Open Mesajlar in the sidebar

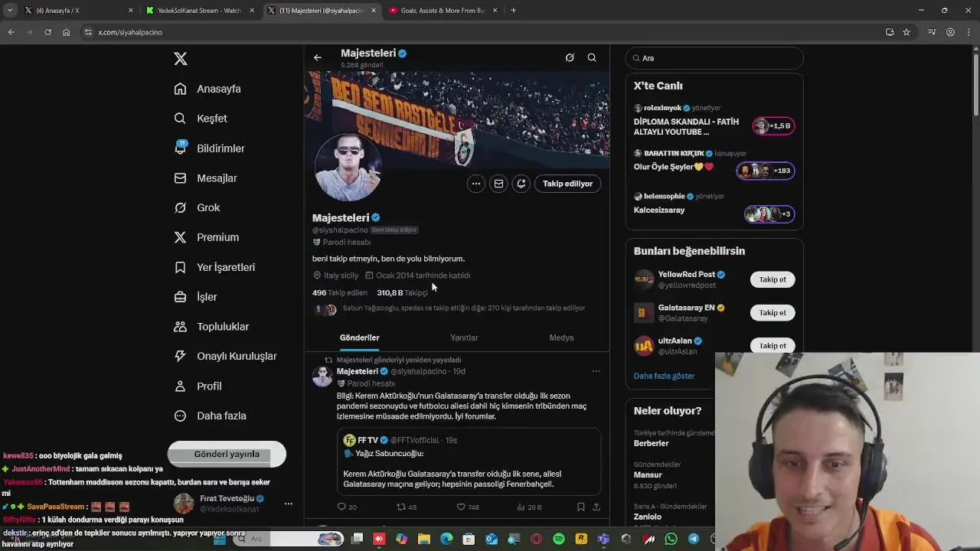pos(205,178)
